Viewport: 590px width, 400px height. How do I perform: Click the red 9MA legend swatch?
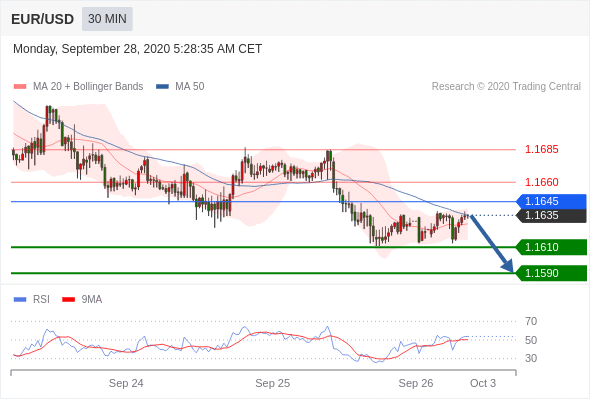[x=68, y=300]
